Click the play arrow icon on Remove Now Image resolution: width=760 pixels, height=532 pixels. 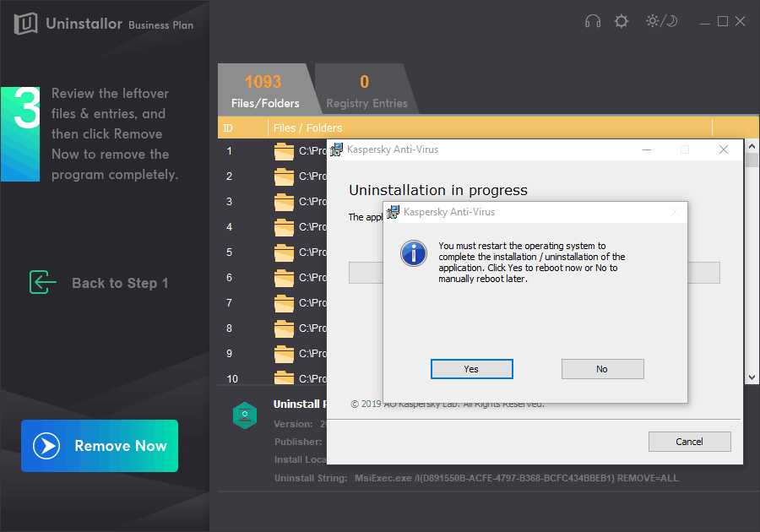point(46,445)
